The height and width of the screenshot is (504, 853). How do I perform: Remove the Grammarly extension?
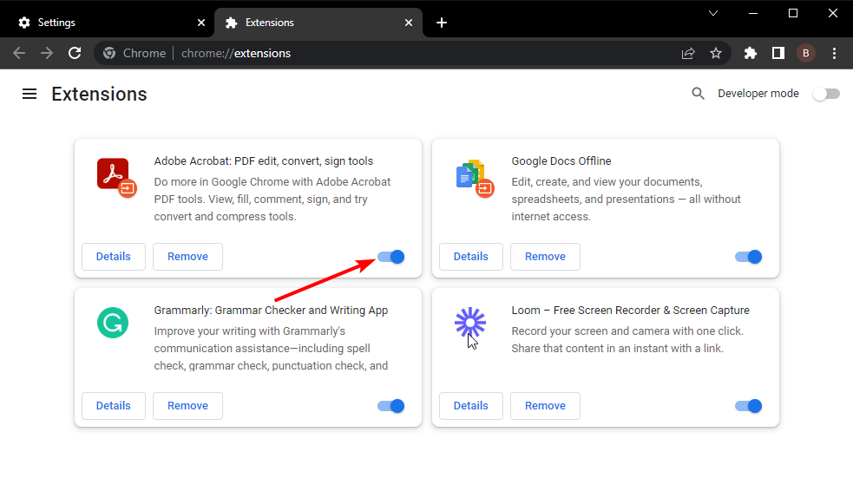187,406
